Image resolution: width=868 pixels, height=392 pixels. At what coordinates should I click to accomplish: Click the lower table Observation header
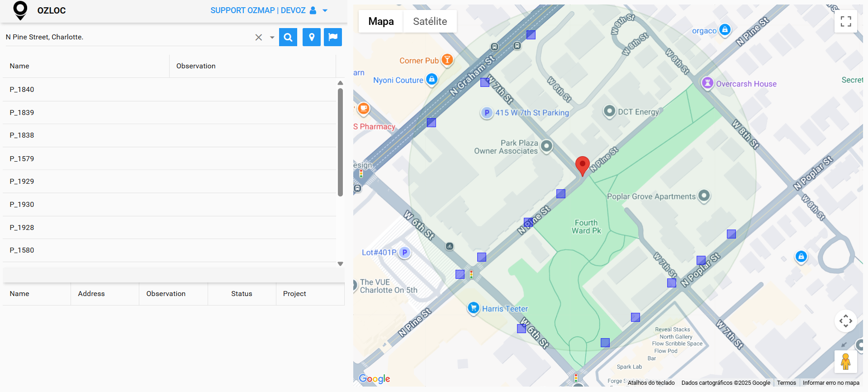click(173, 294)
